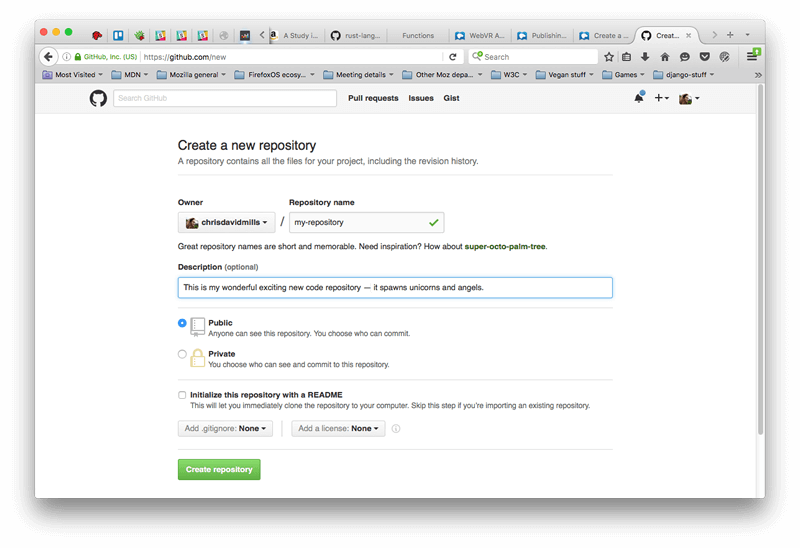Open the Firefox hamburger menu

coord(751,56)
